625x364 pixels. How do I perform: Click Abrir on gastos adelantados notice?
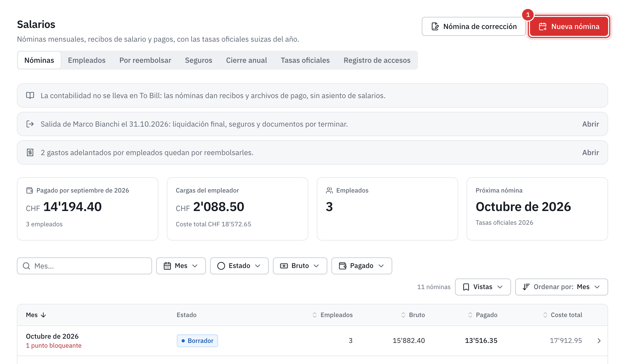coord(590,152)
